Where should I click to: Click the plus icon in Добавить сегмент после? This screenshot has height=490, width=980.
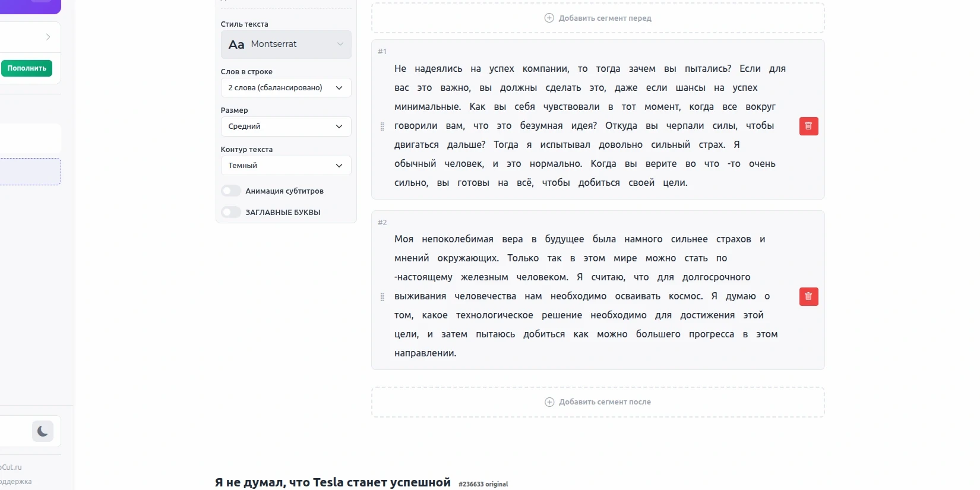(549, 402)
